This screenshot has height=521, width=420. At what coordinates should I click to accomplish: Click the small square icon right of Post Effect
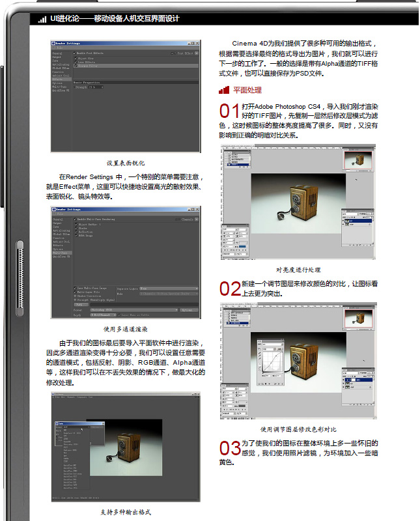(196, 53)
